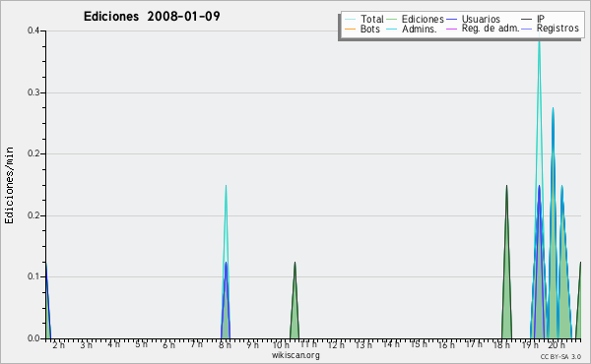
Task: Click the 0.0 y-axis value
Action: [33, 338]
